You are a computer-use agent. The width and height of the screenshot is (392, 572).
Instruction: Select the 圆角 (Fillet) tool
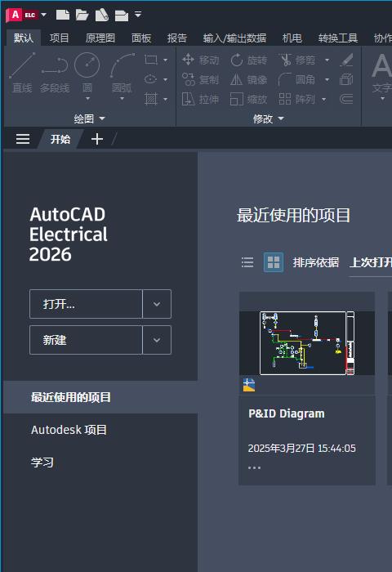296,79
